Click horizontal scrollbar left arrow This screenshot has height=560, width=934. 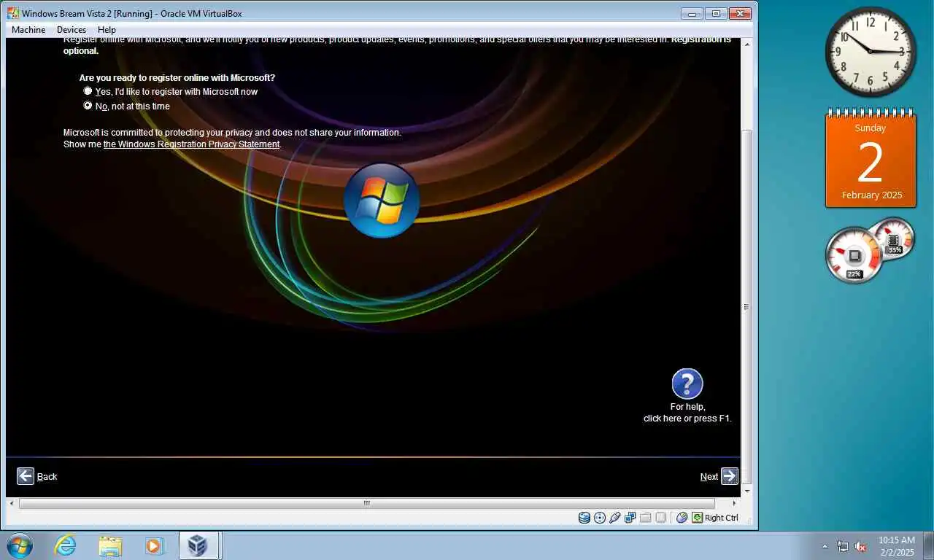pos(11,503)
